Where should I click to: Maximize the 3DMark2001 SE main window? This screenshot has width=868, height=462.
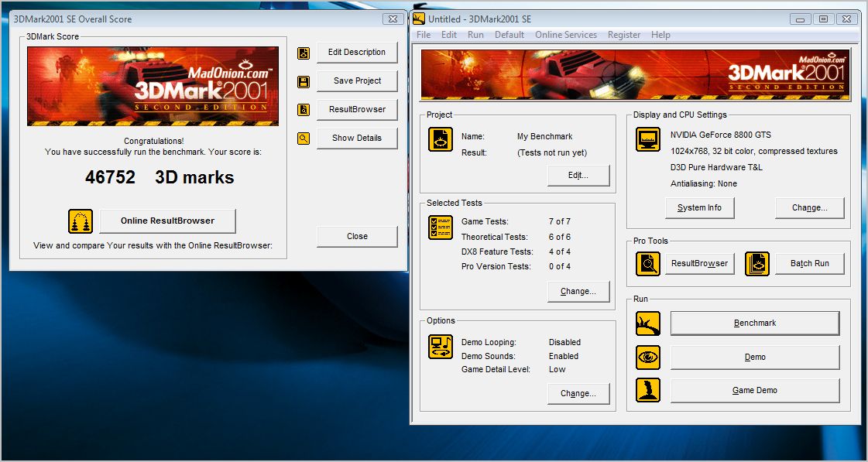coord(823,19)
